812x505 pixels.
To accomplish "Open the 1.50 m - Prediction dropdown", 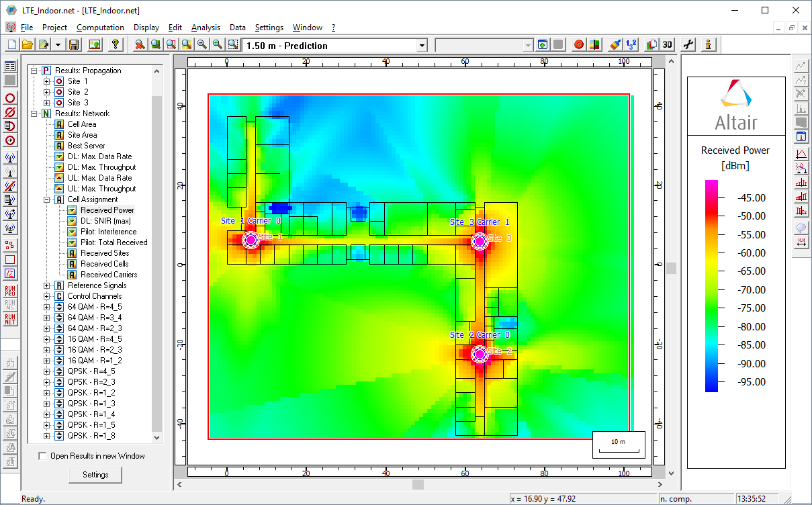I will (422, 46).
